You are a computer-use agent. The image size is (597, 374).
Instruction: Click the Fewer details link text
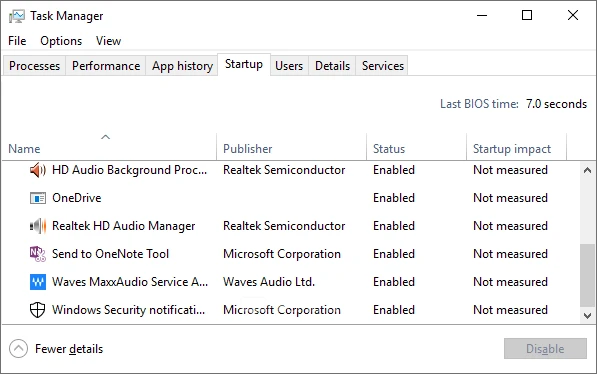pyautogui.click(x=69, y=349)
